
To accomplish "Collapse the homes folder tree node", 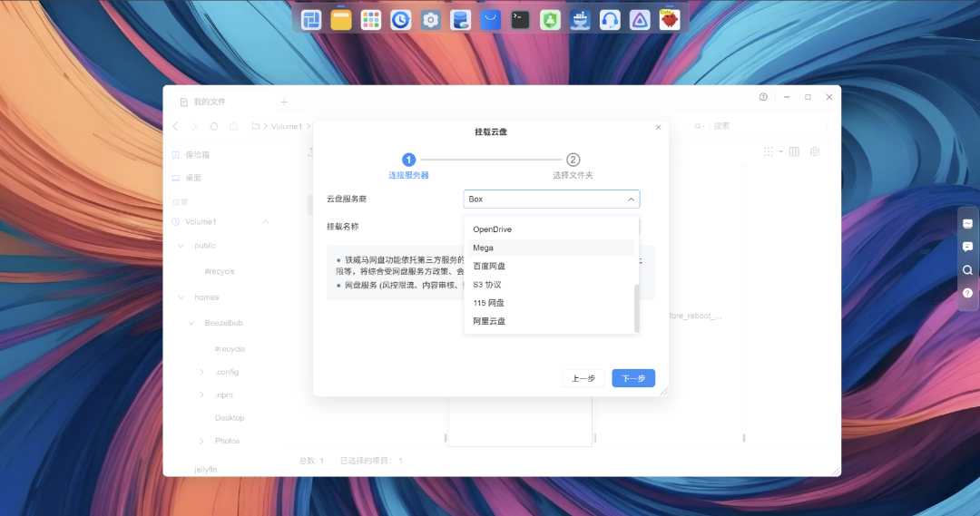I will 181,297.
